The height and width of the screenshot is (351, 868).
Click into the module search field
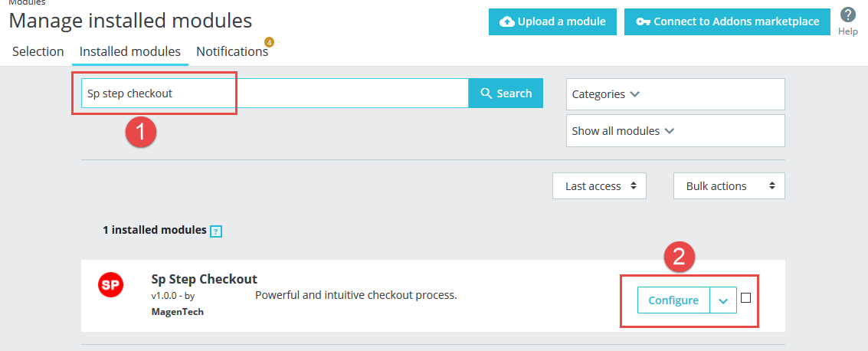coord(275,93)
